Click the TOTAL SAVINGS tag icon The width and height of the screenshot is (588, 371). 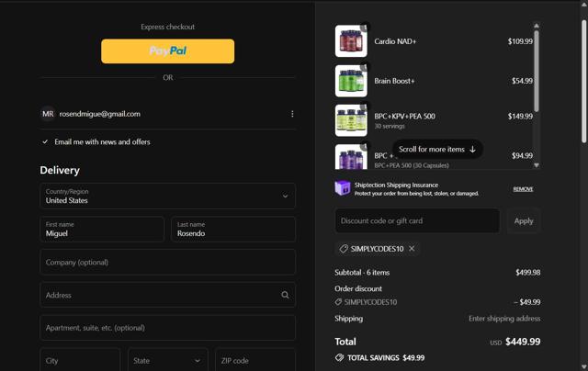pos(339,357)
